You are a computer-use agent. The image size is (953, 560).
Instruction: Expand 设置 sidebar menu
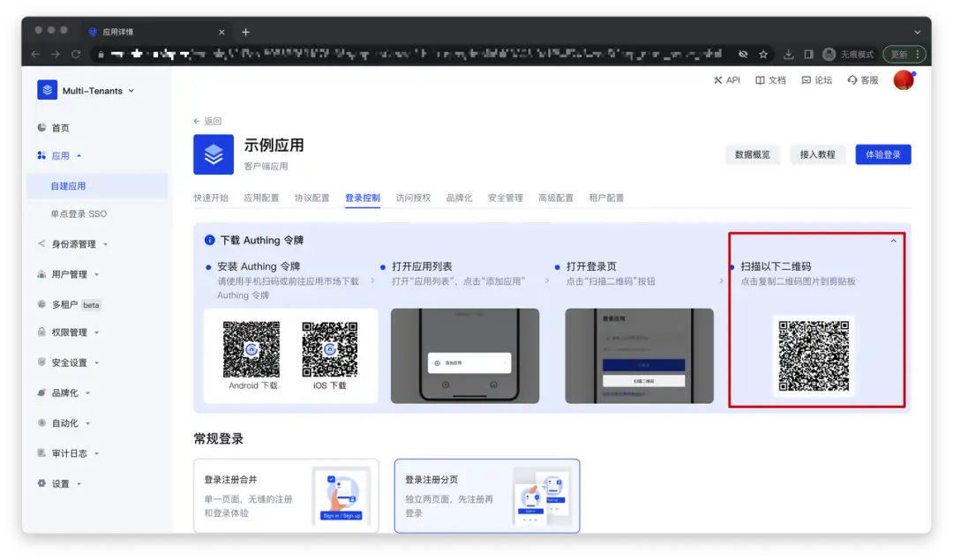tap(60, 483)
